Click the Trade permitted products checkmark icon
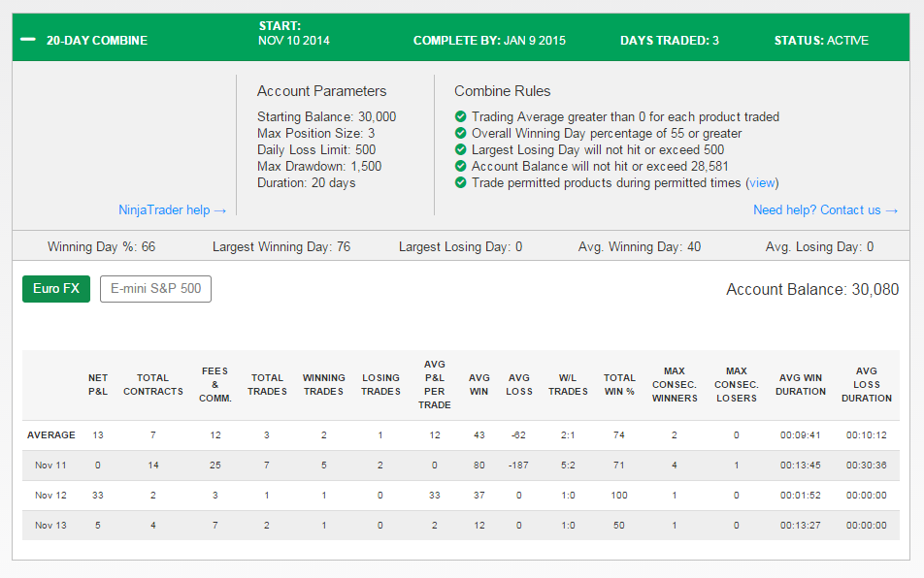Screen dimensions: 924x578 pyautogui.click(x=461, y=182)
